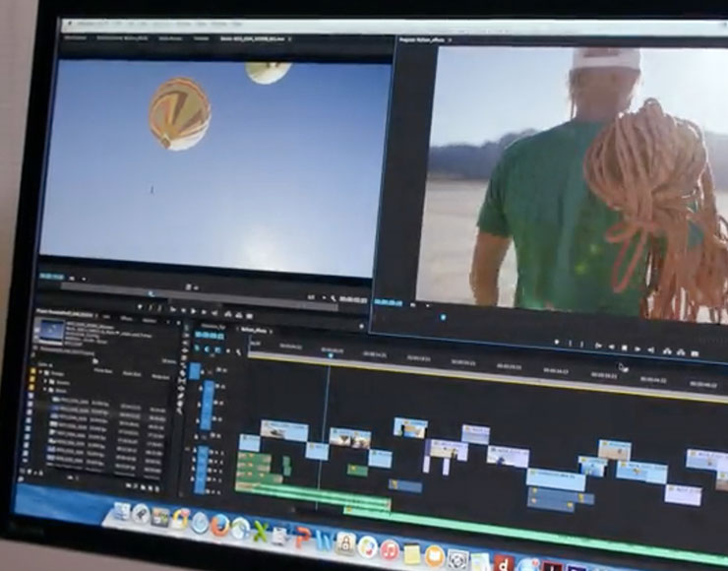Add marker in the Program monitor
Viewport: 728px width, 571px height.
pos(556,343)
